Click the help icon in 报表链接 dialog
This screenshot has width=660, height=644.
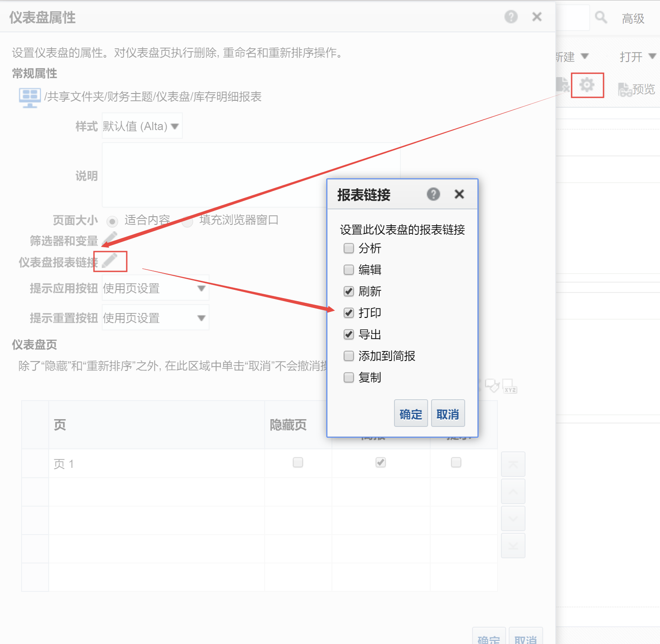433,194
